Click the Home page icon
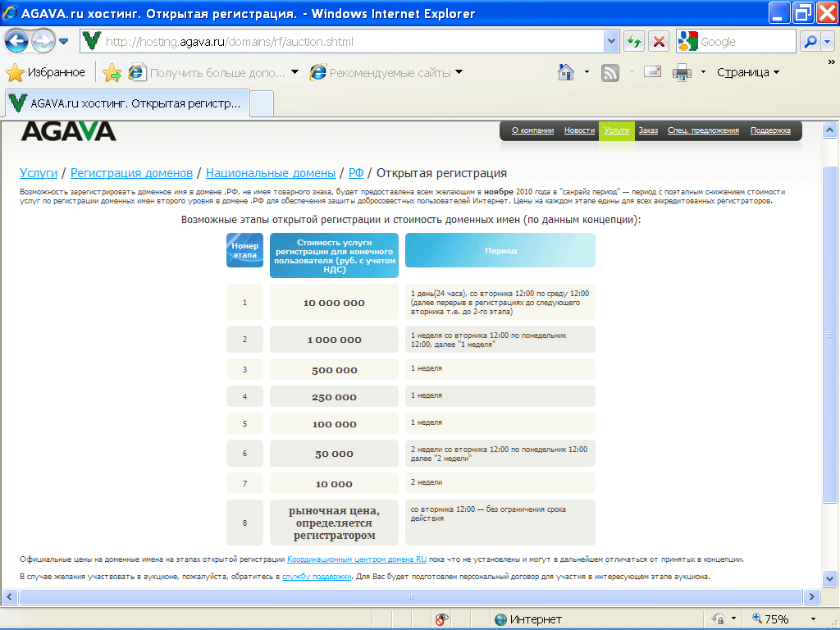 pos(566,72)
